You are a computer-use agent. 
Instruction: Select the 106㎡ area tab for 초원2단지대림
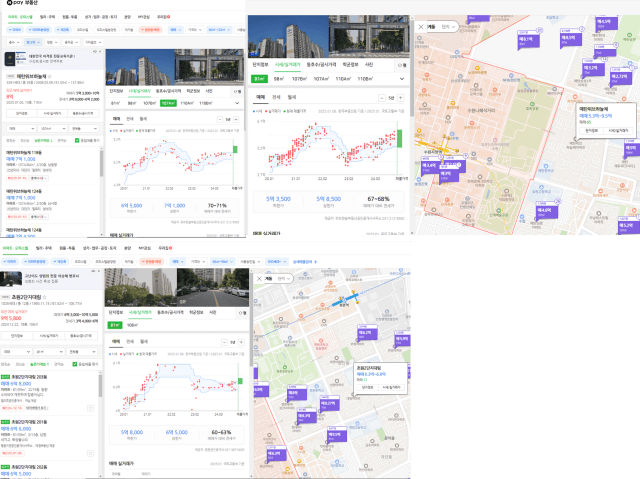[132, 325]
